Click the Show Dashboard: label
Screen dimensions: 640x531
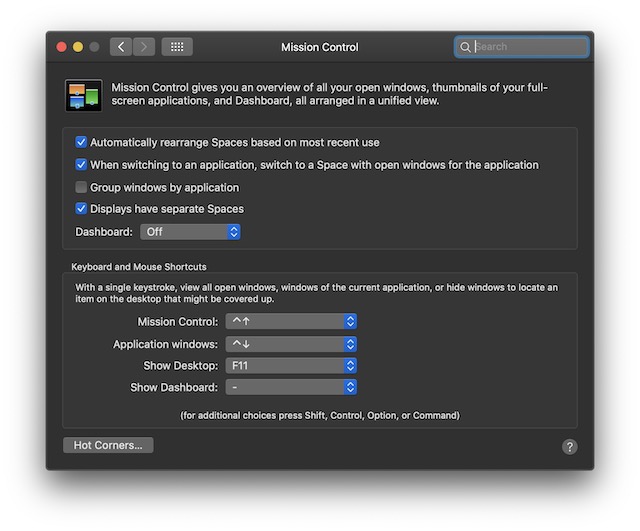[x=174, y=387]
